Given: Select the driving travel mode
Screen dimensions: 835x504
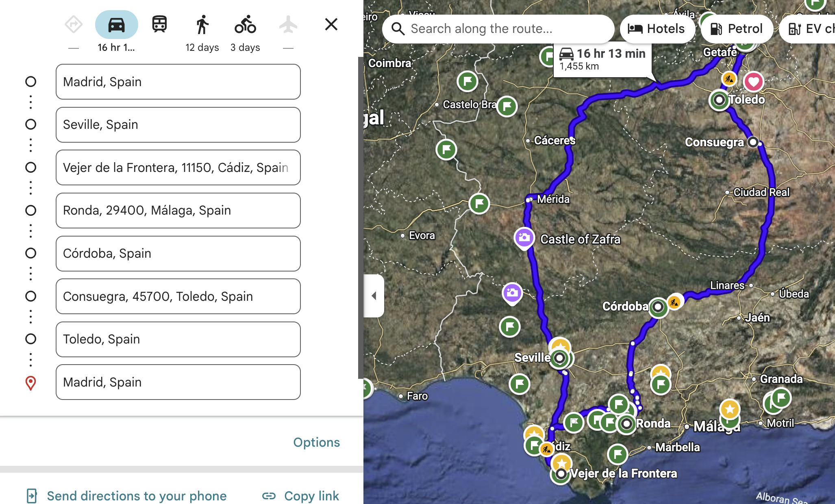Looking at the screenshot, I should pos(116,25).
